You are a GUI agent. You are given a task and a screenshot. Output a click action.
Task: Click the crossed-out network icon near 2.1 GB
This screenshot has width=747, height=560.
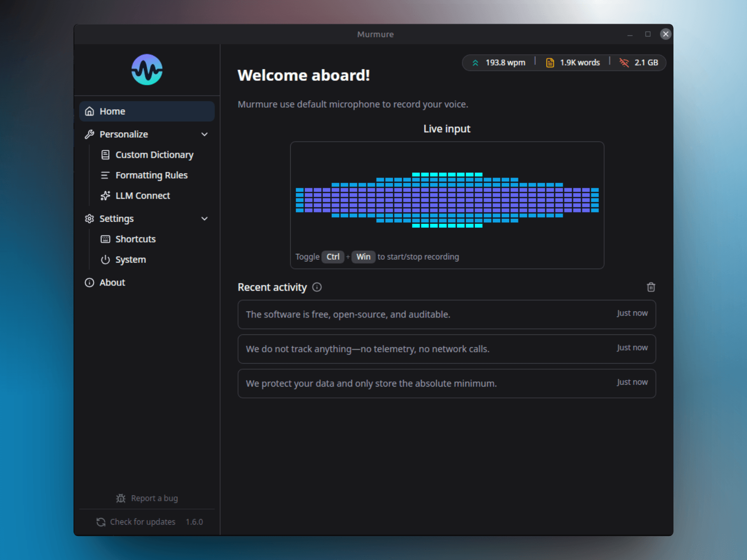[x=624, y=63]
